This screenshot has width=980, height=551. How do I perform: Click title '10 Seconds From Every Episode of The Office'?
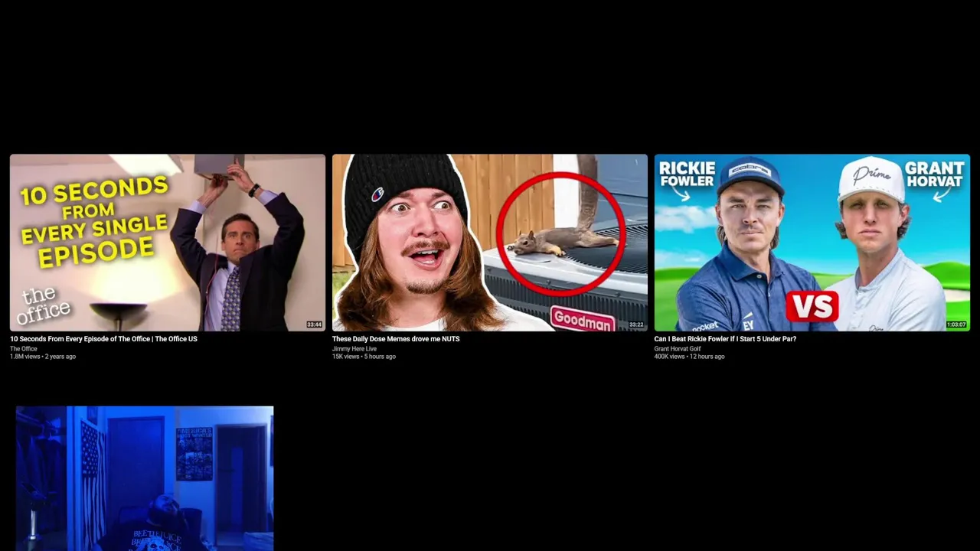tap(103, 339)
